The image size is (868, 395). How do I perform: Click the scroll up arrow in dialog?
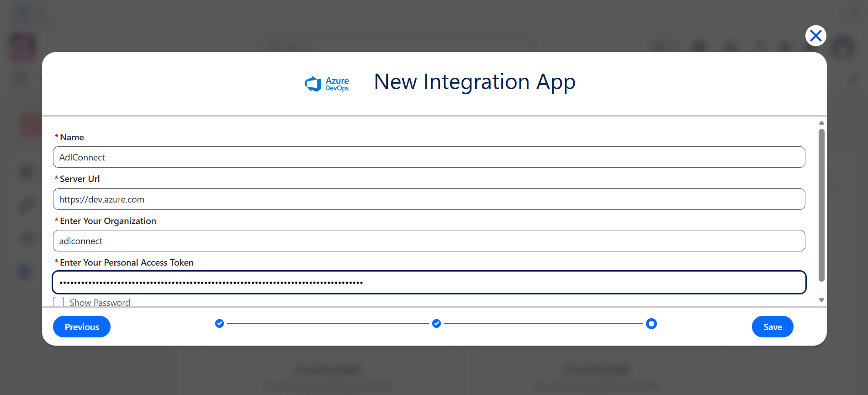pos(821,123)
